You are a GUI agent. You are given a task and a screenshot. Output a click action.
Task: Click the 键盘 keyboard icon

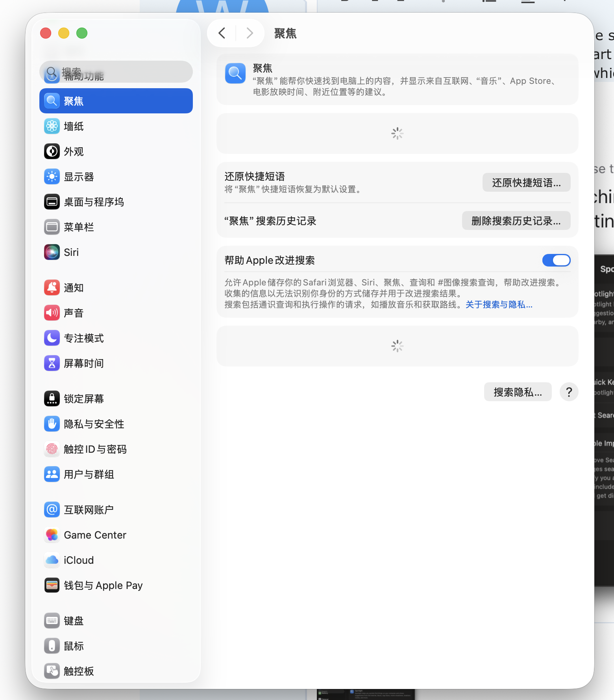click(52, 621)
